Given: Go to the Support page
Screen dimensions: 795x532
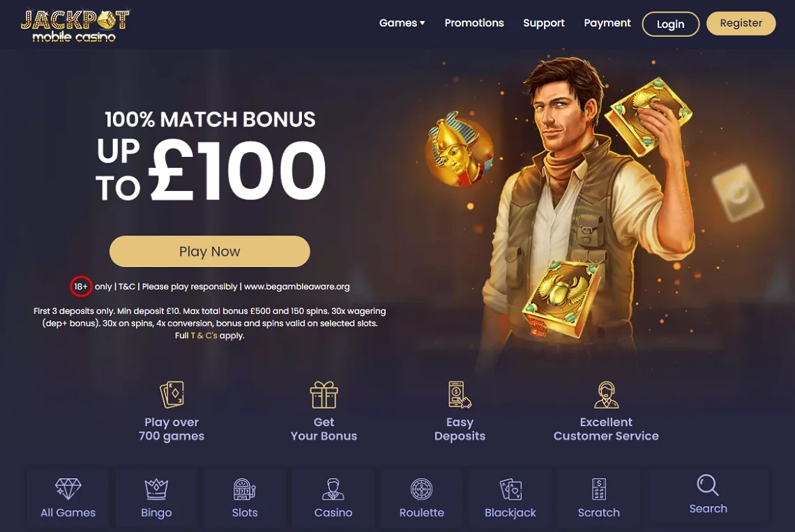Looking at the screenshot, I should point(543,23).
